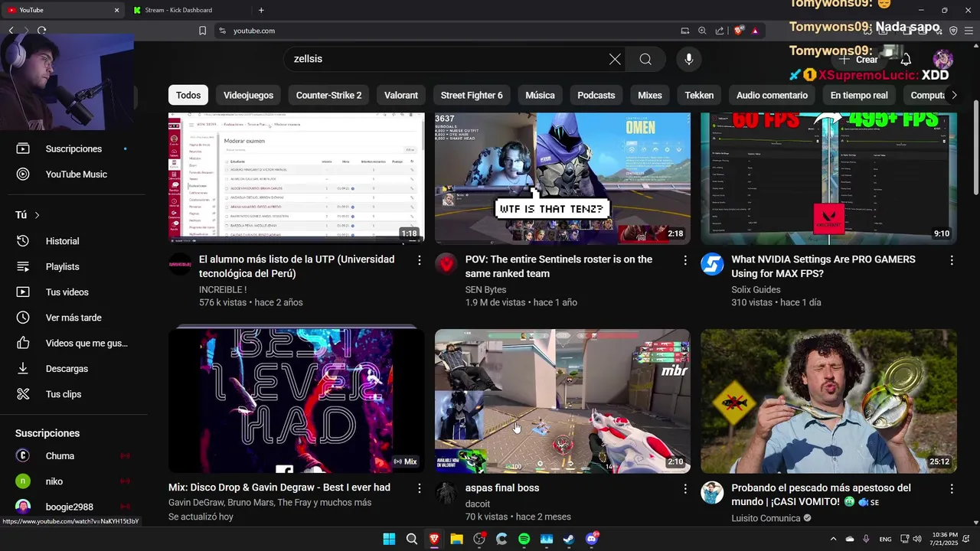Viewport: 980px width, 551px height.
Task: Open options menu for Disco Drop mix
Action: (419, 488)
